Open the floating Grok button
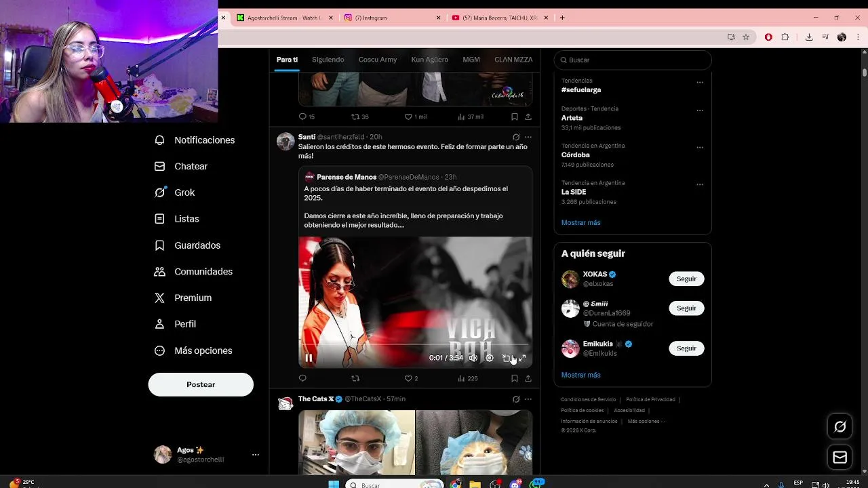The height and width of the screenshot is (488, 868). 840,426
